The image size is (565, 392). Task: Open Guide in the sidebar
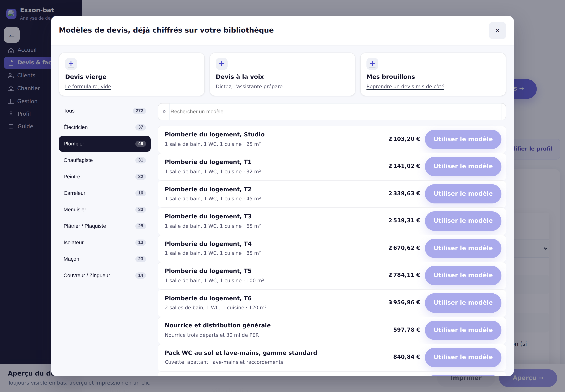pos(25,126)
